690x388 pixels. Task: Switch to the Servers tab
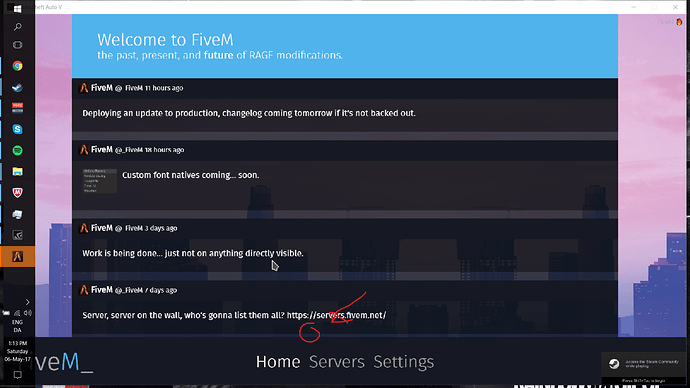click(x=337, y=362)
